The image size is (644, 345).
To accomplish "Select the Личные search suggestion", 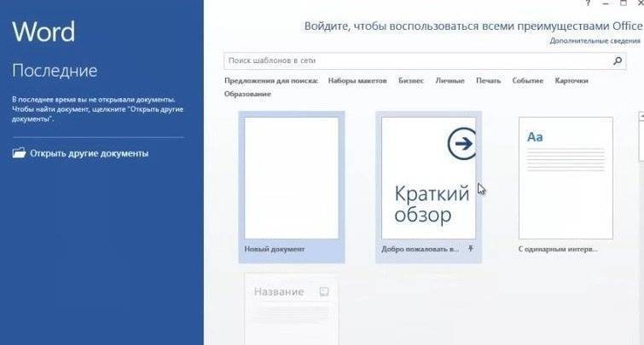I will (x=450, y=81).
